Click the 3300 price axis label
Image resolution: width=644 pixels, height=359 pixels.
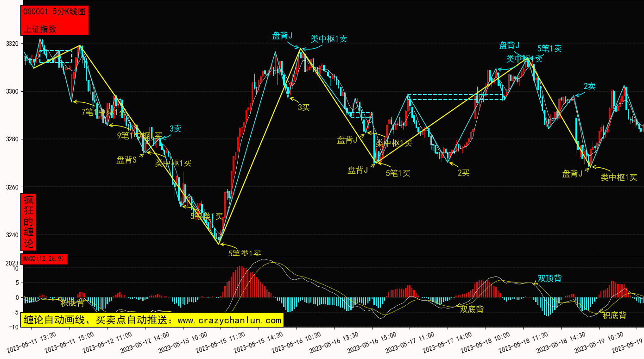pyautogui.click(x=12, y=92)
